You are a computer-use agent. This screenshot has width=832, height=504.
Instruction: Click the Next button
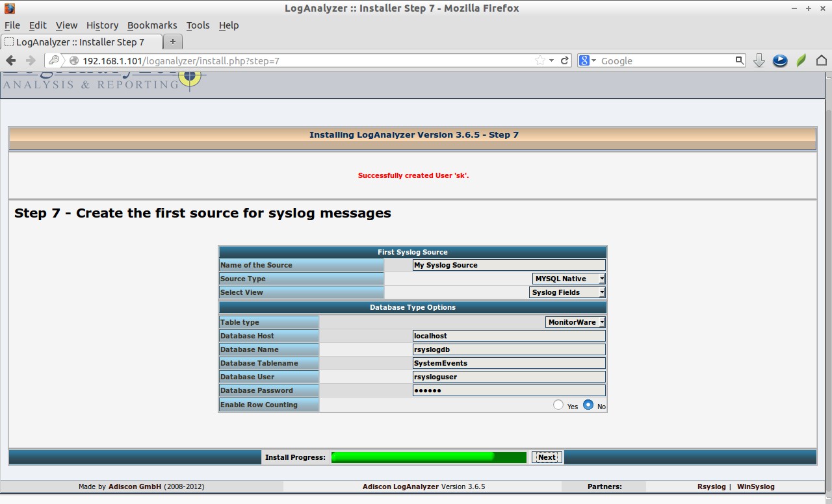pos(547,457)
